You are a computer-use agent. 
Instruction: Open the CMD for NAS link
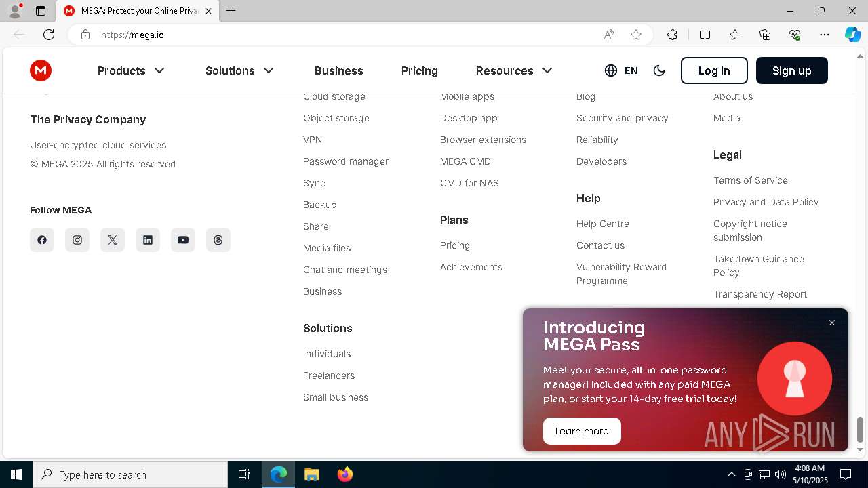[469, 183]
